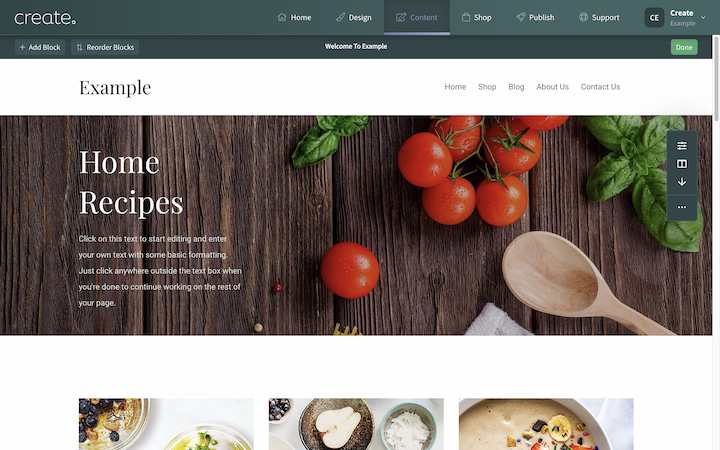Screen dimensions: 720x450
Task: Go to the Shop tab
Action: click(x=476, y=17)
